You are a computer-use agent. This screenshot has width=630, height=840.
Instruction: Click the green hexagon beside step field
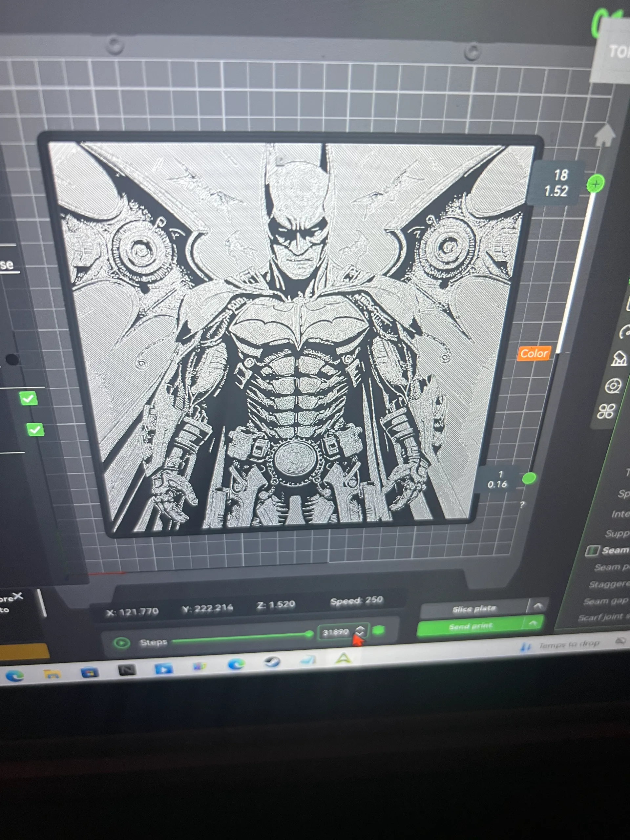click(x=378, y=631)
